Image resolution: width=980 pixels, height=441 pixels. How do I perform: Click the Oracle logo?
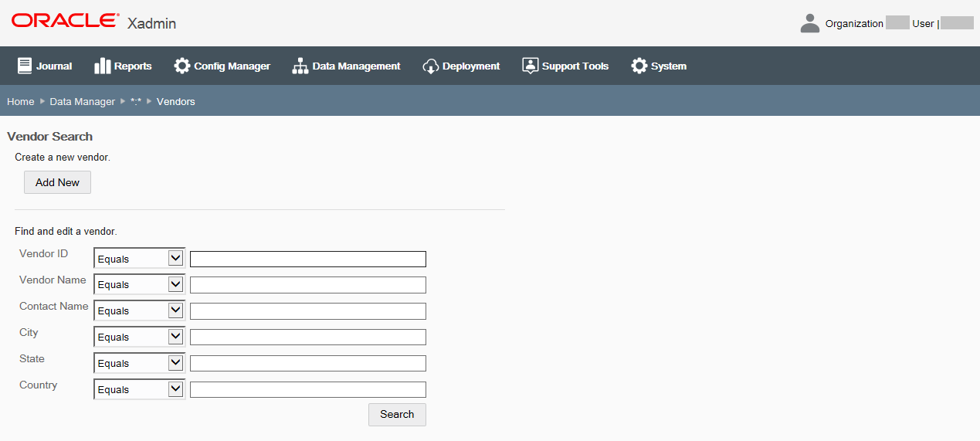66,21
